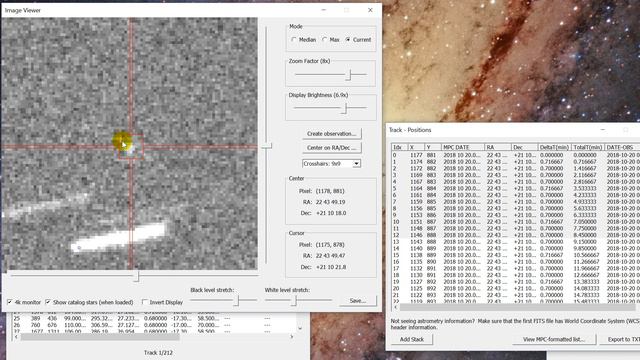Screen dimensions: 640x360
Task: Click the Create observation button
Action: click(331, 133)
